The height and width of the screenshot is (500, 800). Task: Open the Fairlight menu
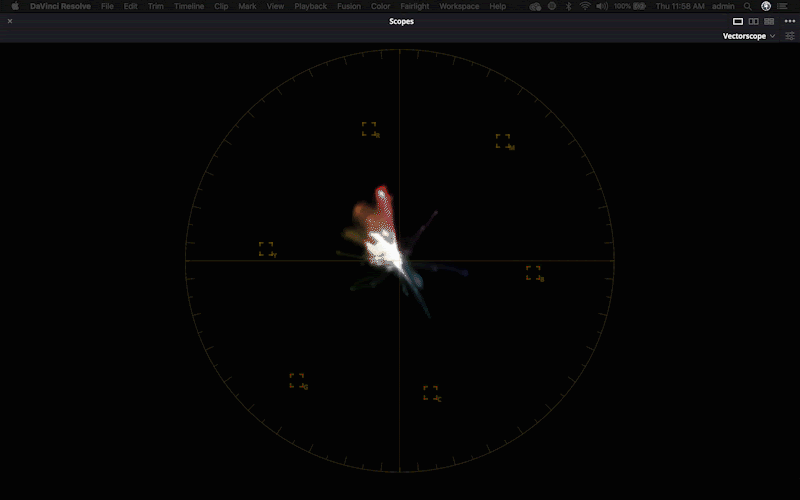[x=415, y=6]
